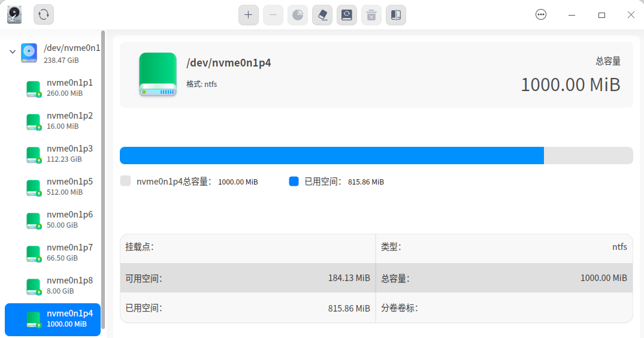Click the sidebar vertical scrollbar
Viewport: 644px width, 338px height.
[x=103, y=179]
